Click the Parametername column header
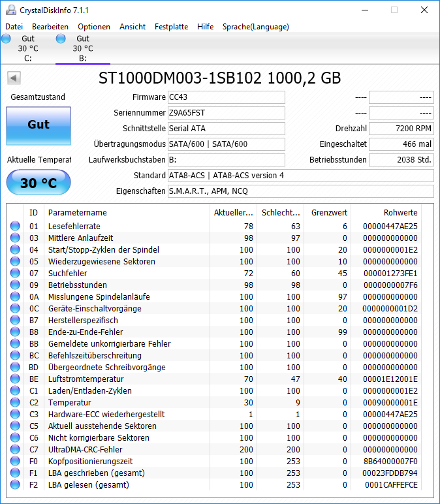The height and width of the screenshot is (504, 440). 127,212
